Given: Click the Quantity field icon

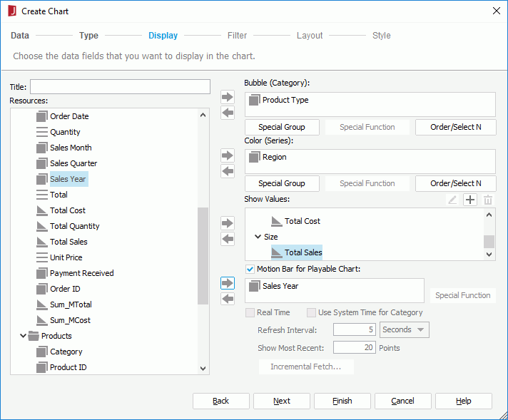Looking at the screenshot, I should click(42, 132).
